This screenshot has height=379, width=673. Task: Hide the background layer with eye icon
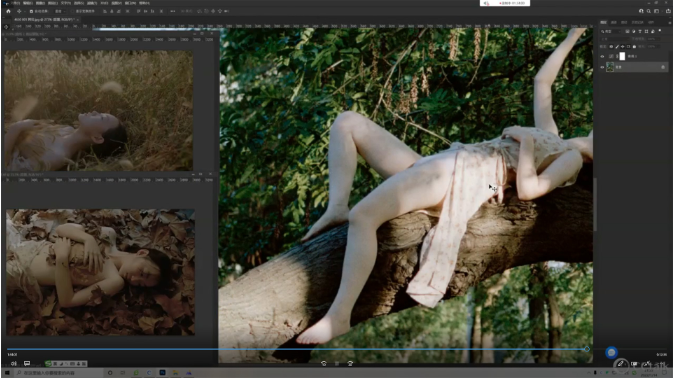(602, 67)
